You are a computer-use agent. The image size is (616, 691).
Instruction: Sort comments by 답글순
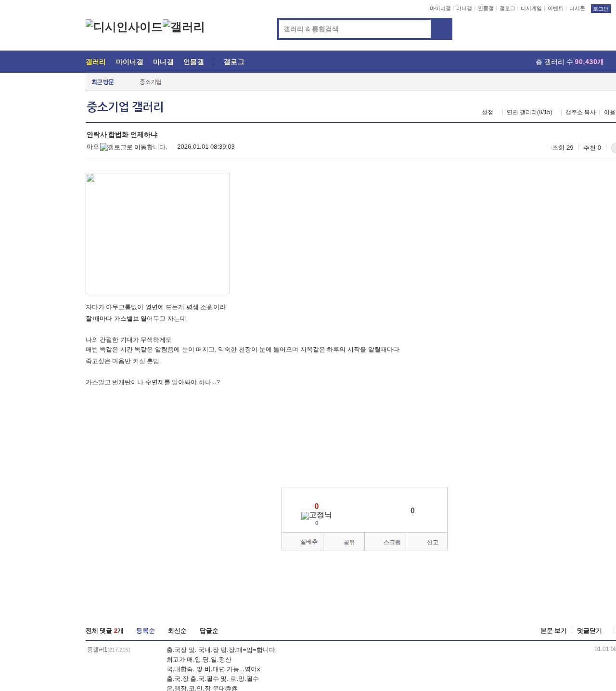click(209, 631)
